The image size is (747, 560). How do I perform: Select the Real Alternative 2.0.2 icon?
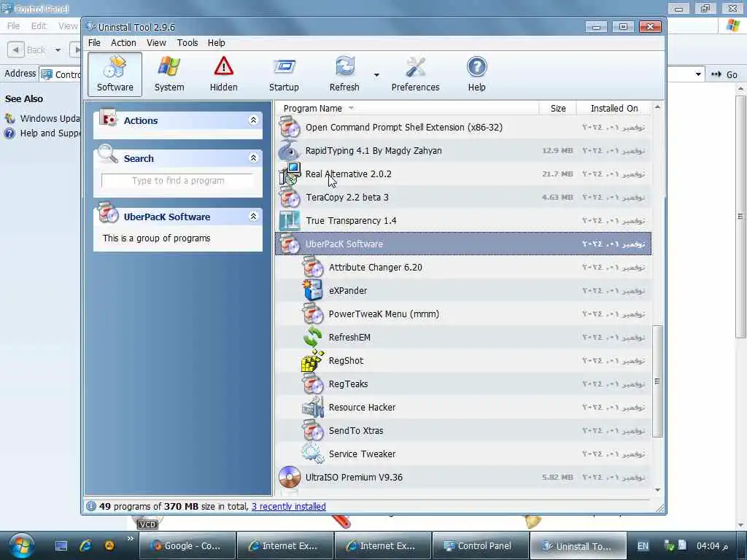(289, 174)
